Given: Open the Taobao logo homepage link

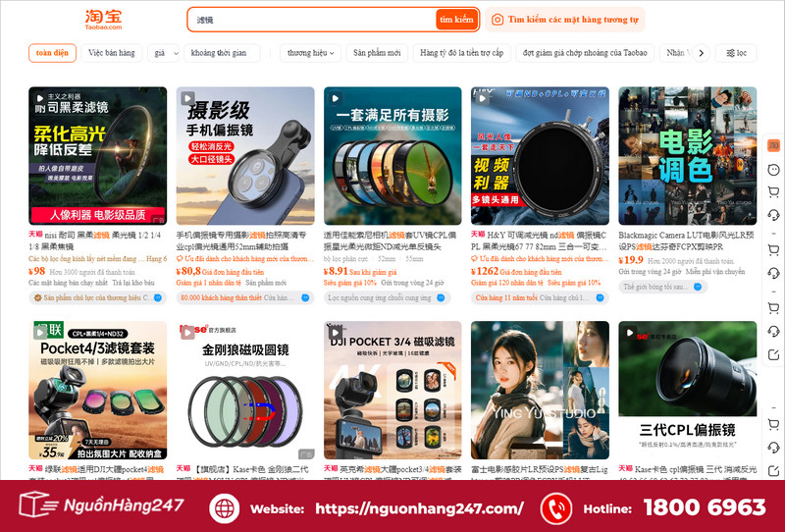Looking at the screenshot, I should pos(104,20).
